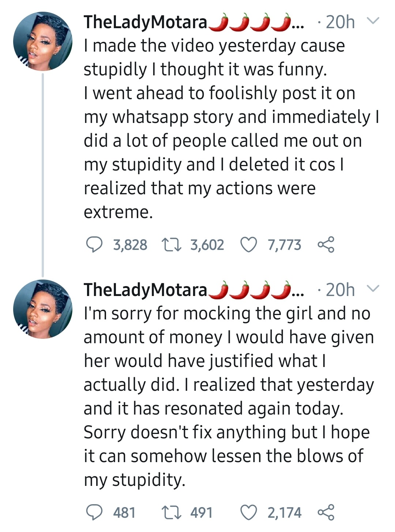Open tweet text starting "I'm sorry for mocking"
Screen dimensions: 395x532
coord(227,396)
